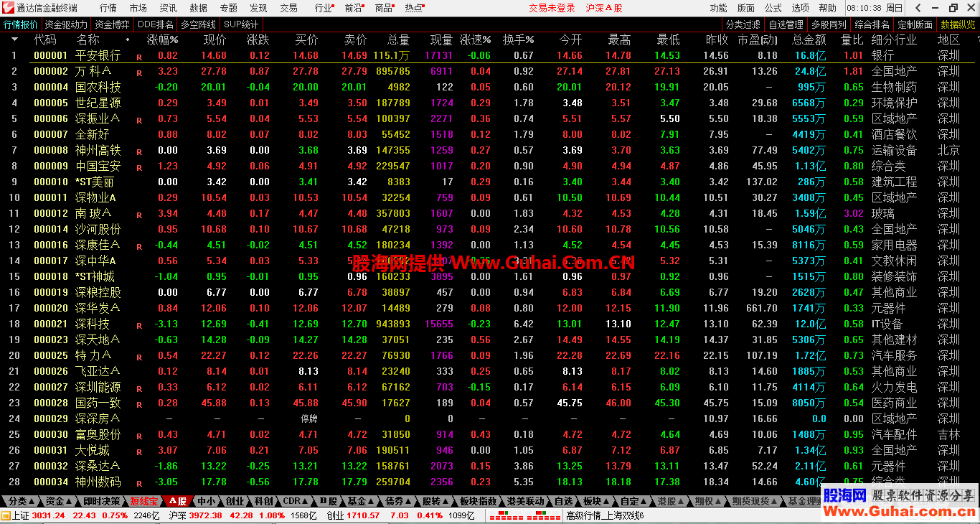The width and height of the screenshot is (980, 524).
Task: Switch to the DDE排名 tab
Action: [156, 24]
